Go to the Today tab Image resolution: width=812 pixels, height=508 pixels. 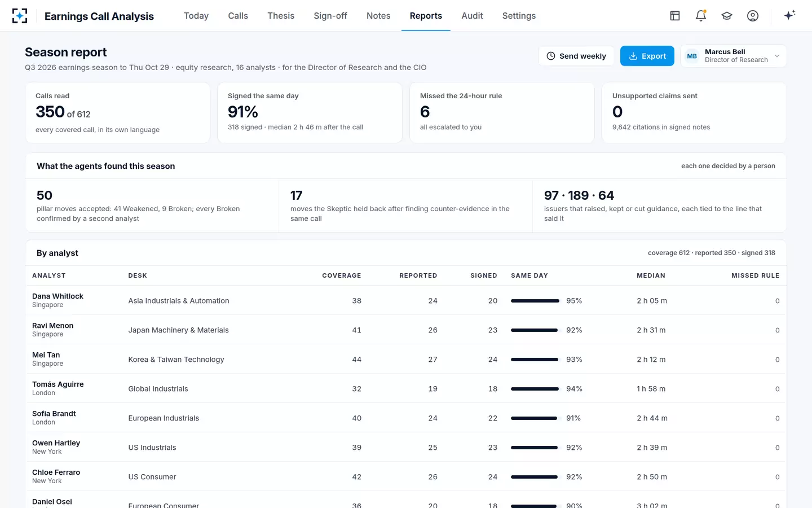point(196,16)
